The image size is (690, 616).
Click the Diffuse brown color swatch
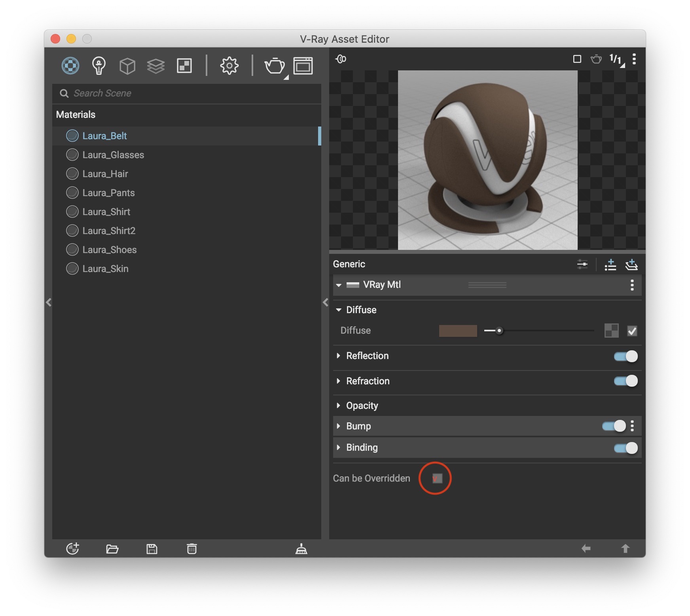point(458,331)
